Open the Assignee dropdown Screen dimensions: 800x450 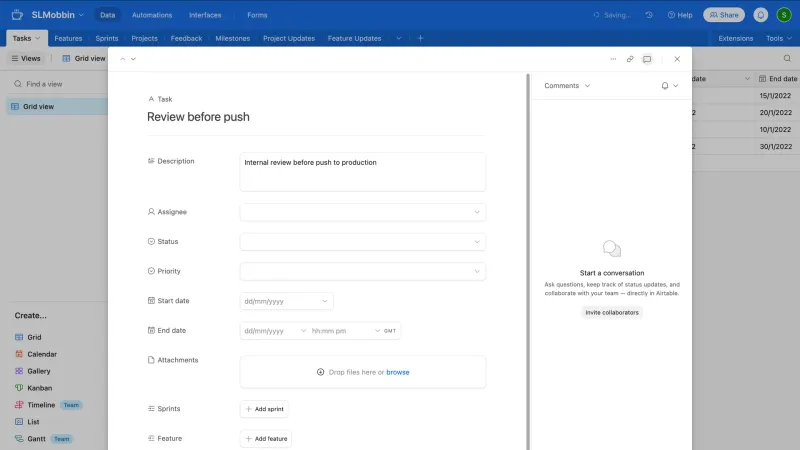click(363, 212)
